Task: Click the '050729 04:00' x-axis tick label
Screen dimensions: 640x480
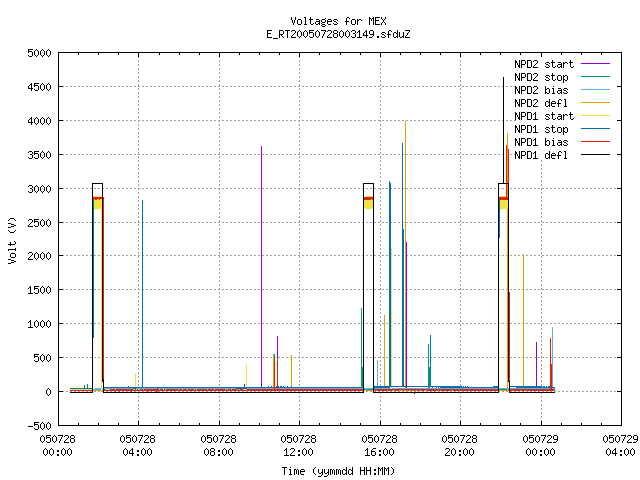Action: click(x=620, y=446)
